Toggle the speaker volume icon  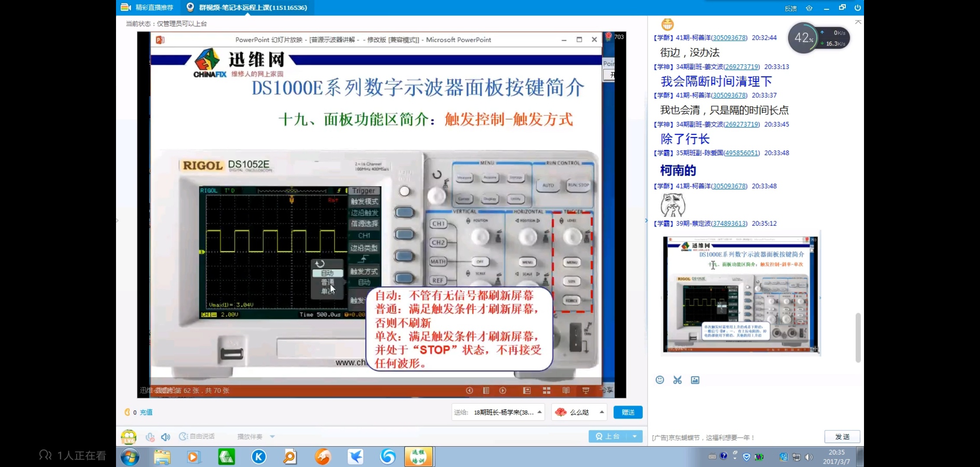coord(165,437)
